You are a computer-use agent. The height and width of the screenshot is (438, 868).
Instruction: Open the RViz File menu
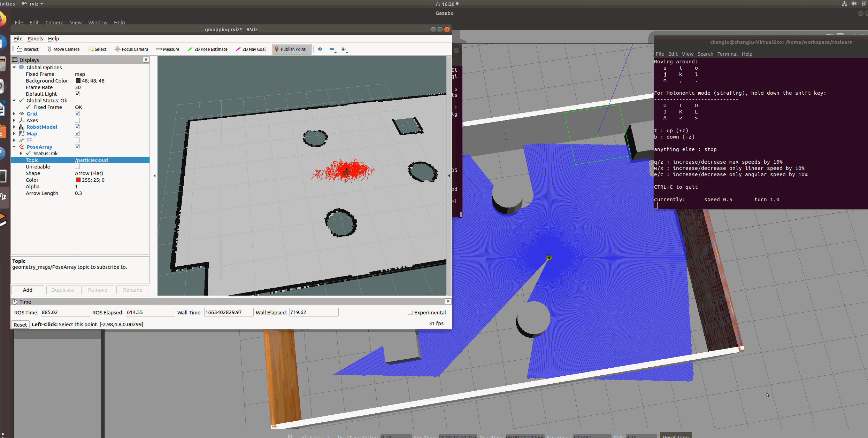(x=18, y=38)
